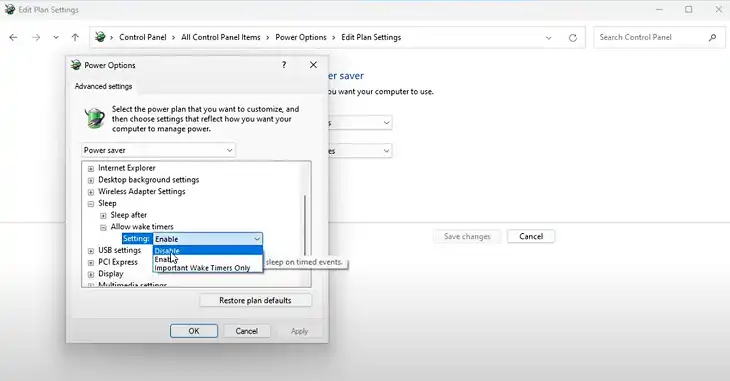The height and width of the screenshot is (381, 730).
Task: Open the address bar history dropdown
Action: [548, 38]
